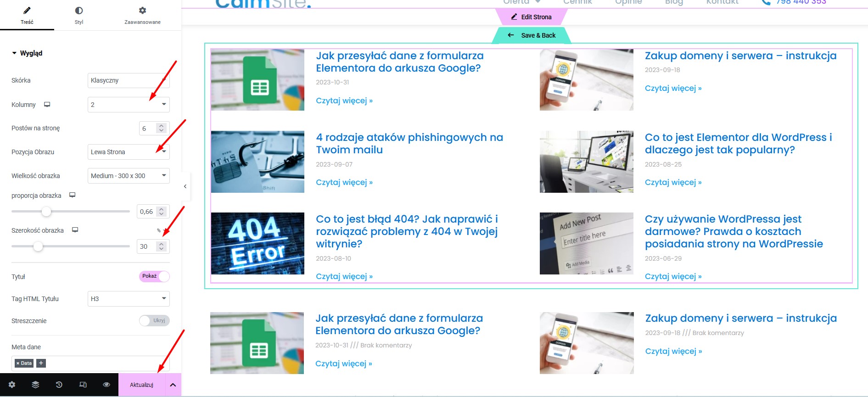The image size is (868, 397).
Task: Switch to responsive mode icon
Action: (83, 385)
